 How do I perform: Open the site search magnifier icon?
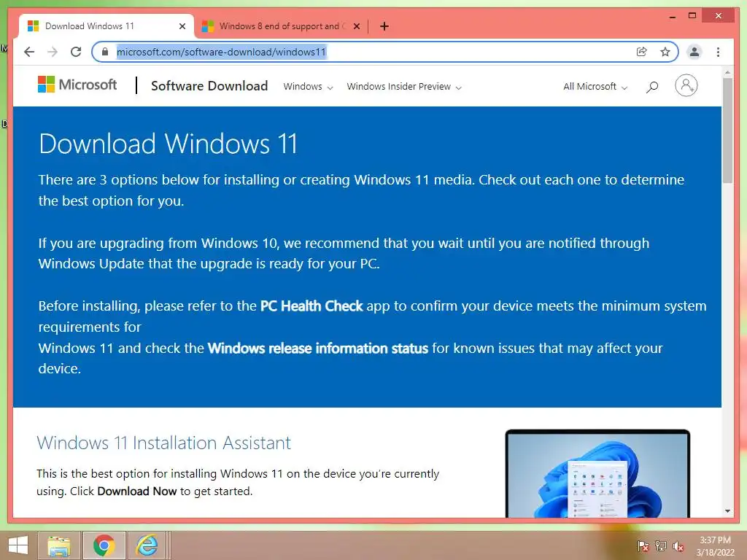pyautogui.click(x=652, y=87)
